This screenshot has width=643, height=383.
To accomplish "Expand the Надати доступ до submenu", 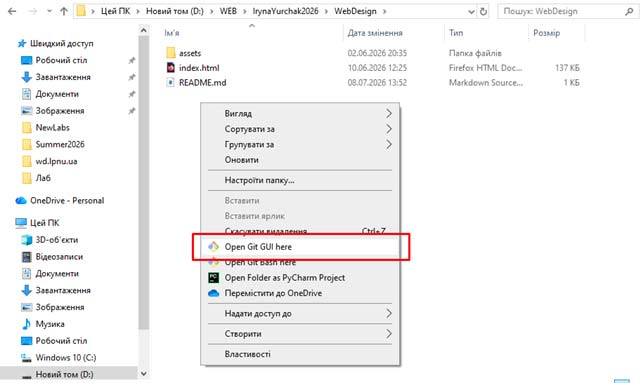I will (300, 314).
